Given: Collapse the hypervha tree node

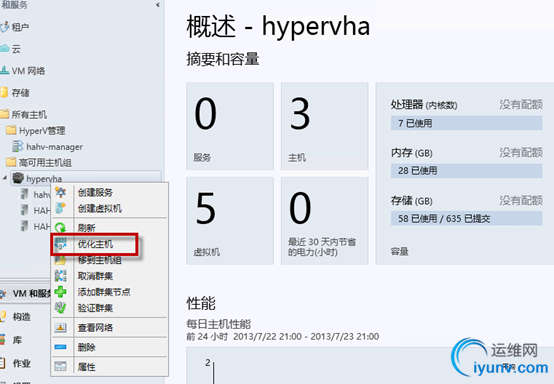Looking at the screenshot, I should [5, 177].
